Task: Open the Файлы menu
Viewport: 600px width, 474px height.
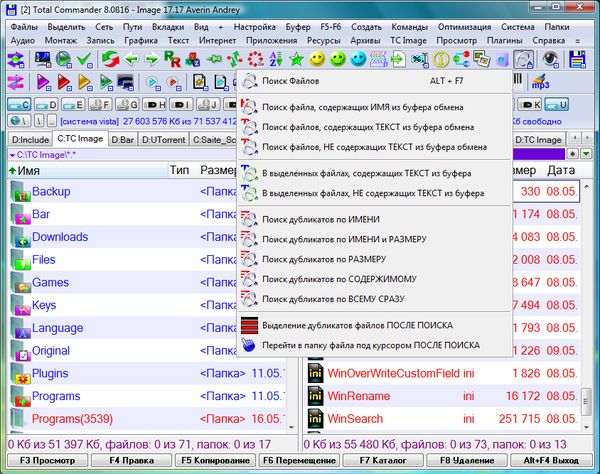Action: coord(24,27)
